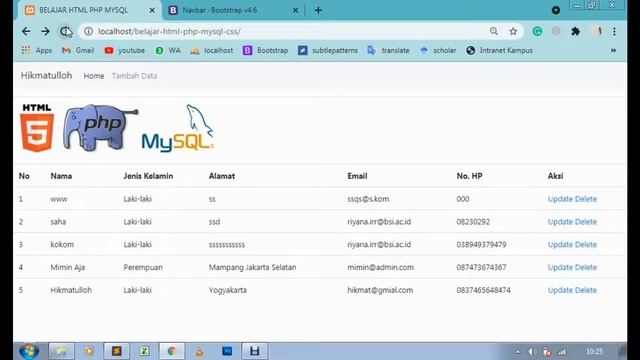Click Update for the www row

pyautogui.click(x=560, y=199)
